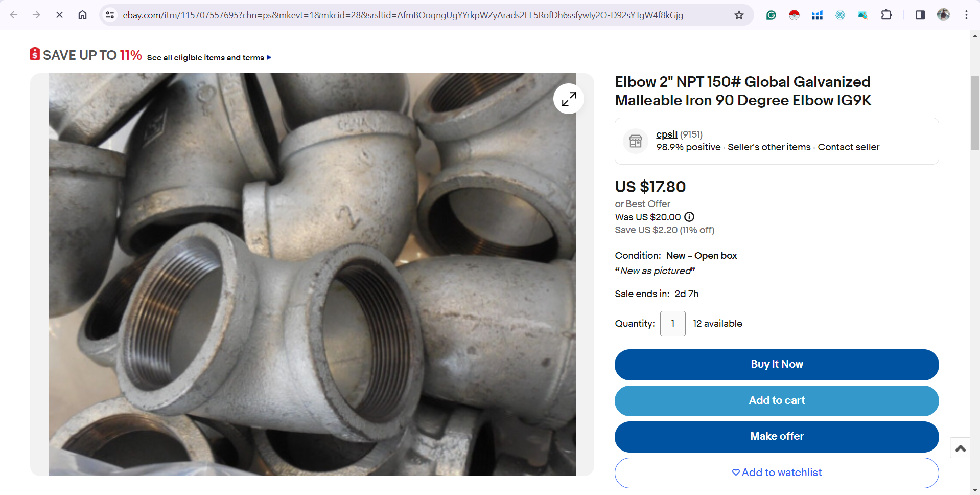This screenshot has height=495, width=980.
Task: Click the quantity input field
Action: (x=673, y=324)
